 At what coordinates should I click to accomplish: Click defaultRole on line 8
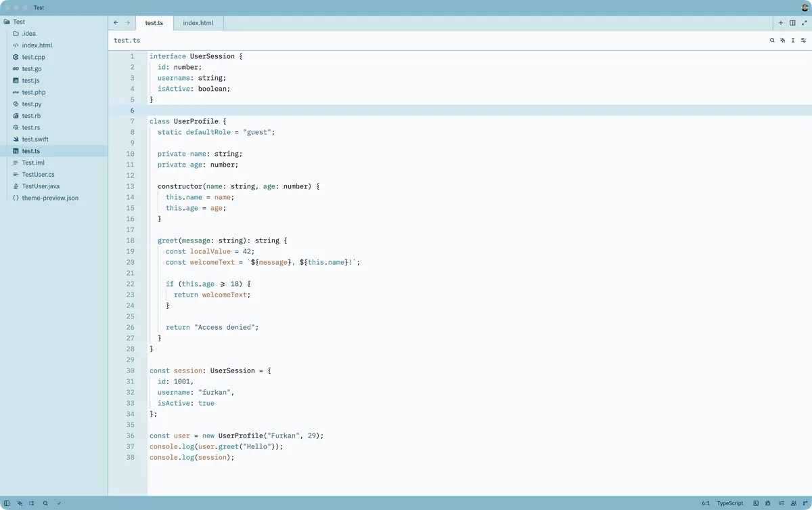208,132
